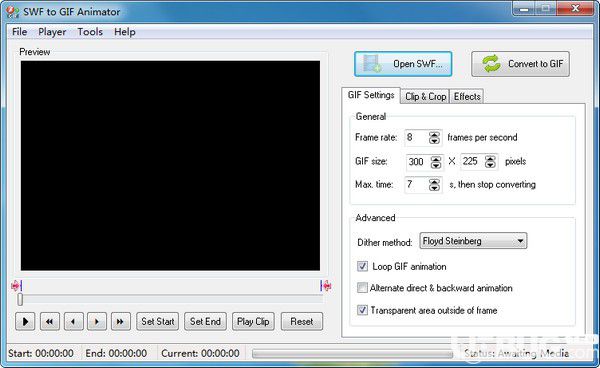The width and height of the screenshot is (600, 368).
Task: Open the Tools menu
Action: pos(90,32)
